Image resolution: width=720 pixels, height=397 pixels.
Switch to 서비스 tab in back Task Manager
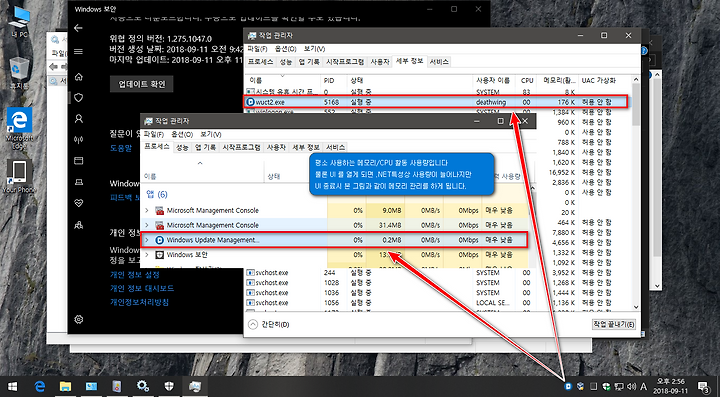pos(439,62)
